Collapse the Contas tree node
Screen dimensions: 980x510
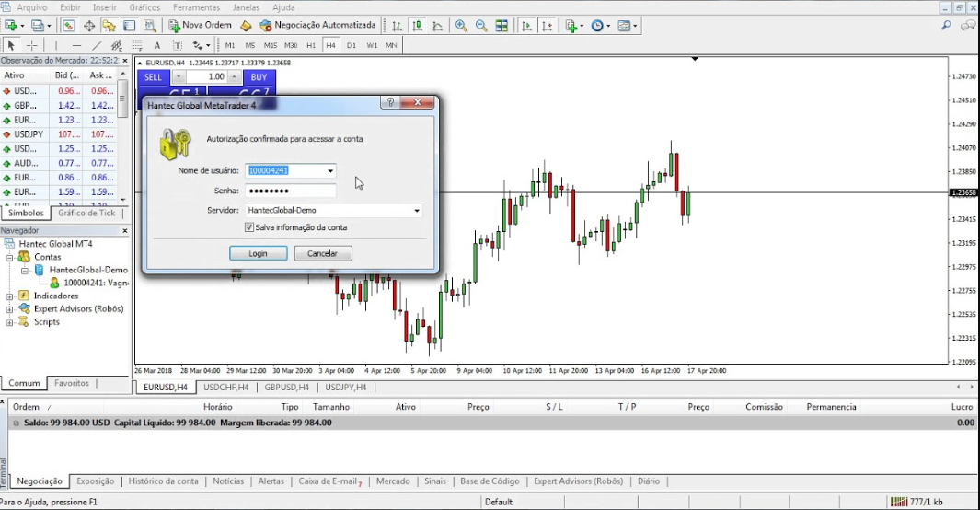point(9,257)
